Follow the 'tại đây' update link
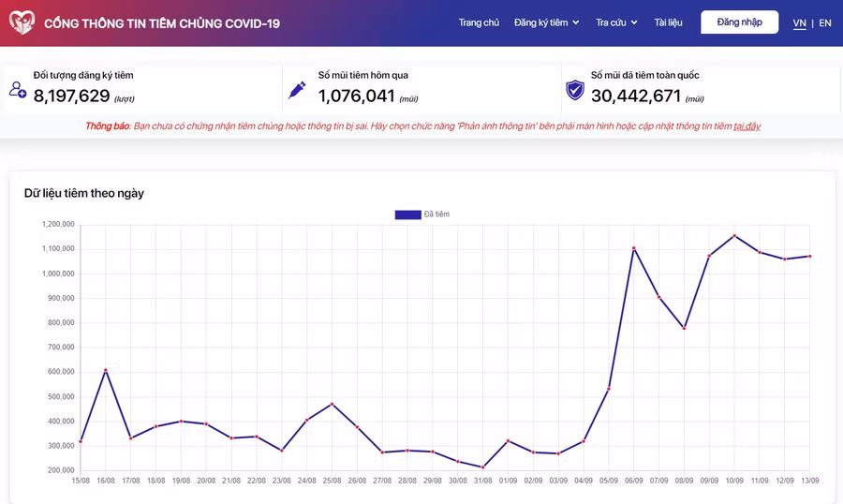843x504 pixels. click(747, 126)
